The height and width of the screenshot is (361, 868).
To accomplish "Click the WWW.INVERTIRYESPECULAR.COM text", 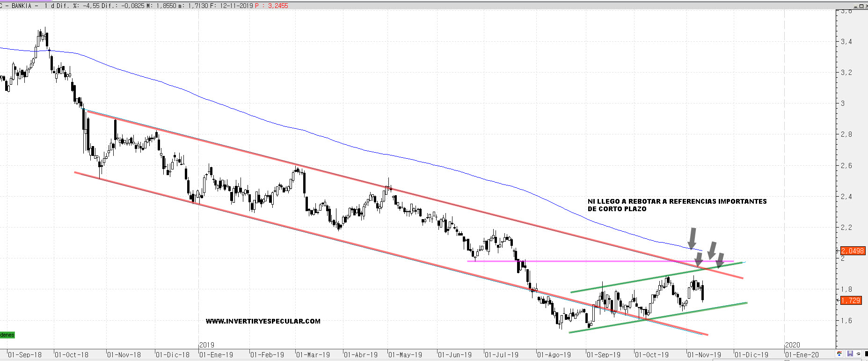I will click(263, 321).
